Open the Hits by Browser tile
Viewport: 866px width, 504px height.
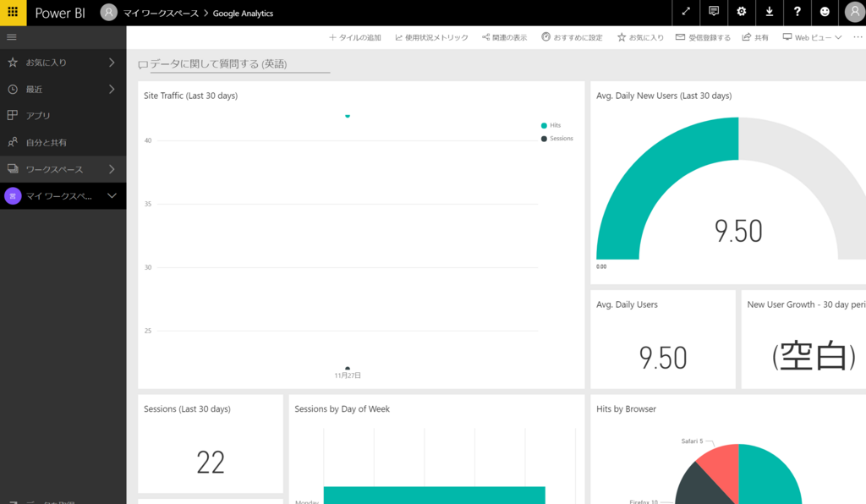click(x=728, y=449)
